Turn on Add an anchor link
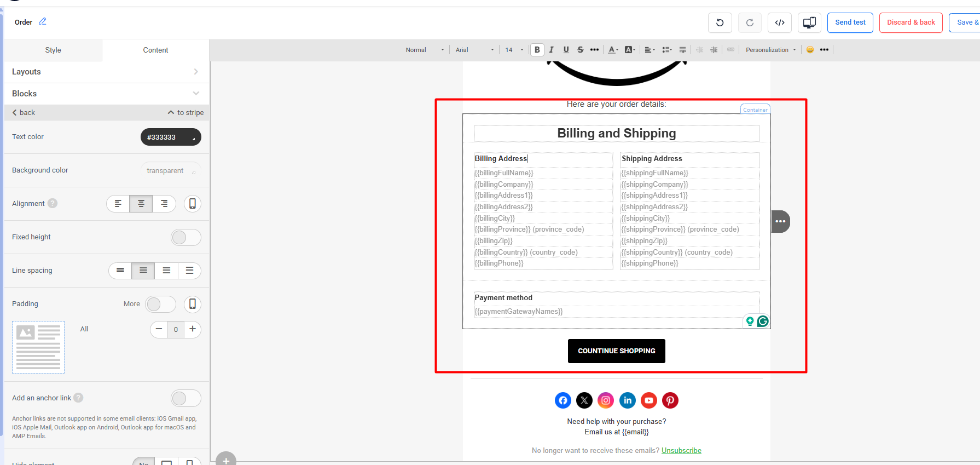Screen dimensions: 980x465 pyautogui.click(x=185, y=398)
